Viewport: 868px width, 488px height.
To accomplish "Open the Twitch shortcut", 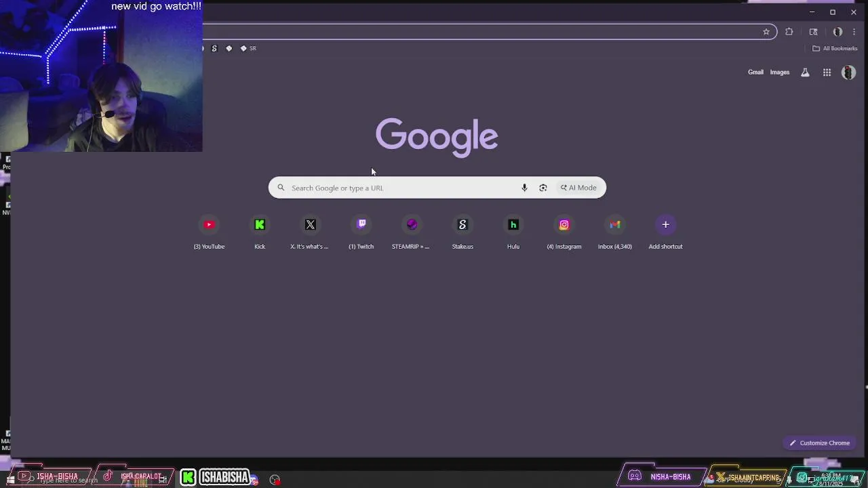I will pyautogui.click(x=361, y=232).
